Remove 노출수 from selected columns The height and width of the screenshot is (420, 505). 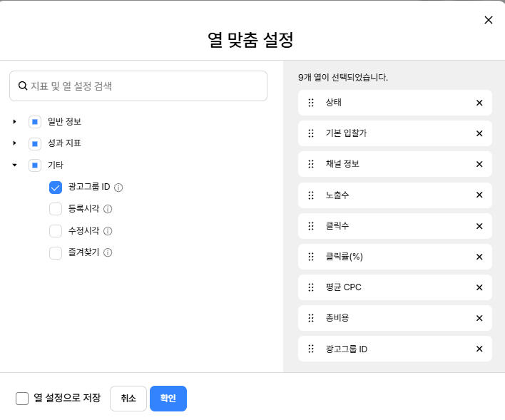pyautogui.click(x=479, y=195)
